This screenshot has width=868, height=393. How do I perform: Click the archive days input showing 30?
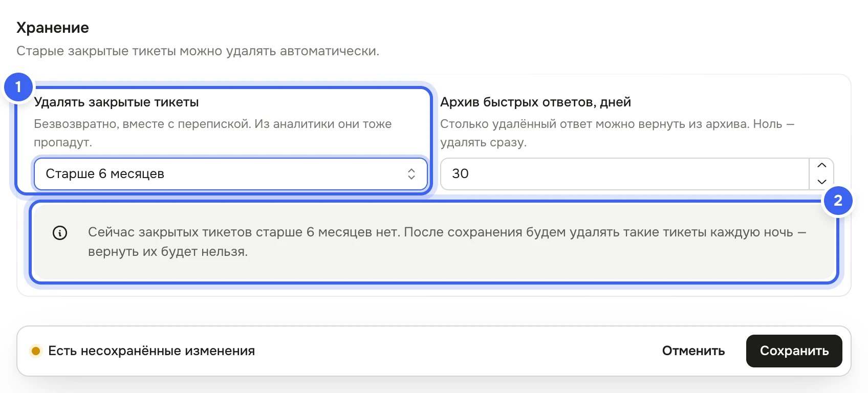(624, 174)
